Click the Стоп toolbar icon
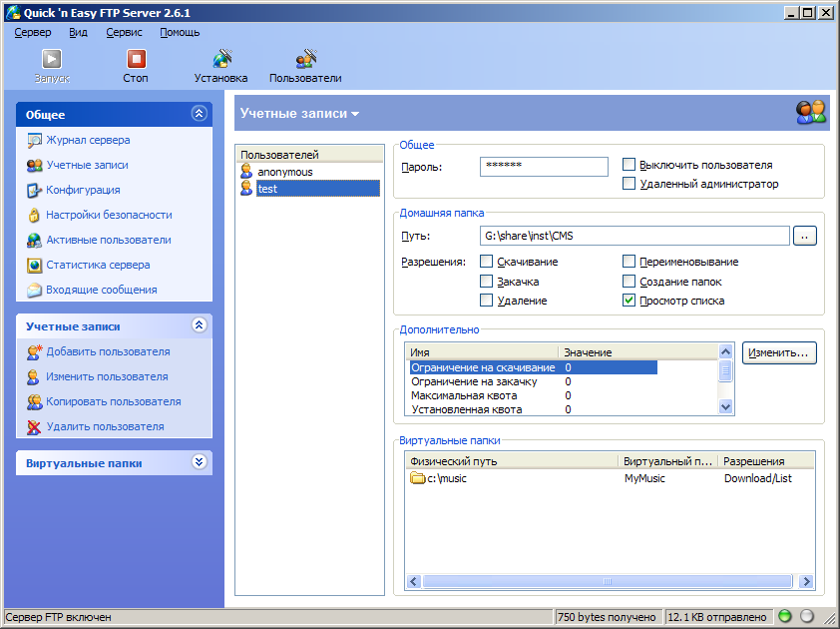This screenshot has width=840, height=629. (x=136, y=60)
